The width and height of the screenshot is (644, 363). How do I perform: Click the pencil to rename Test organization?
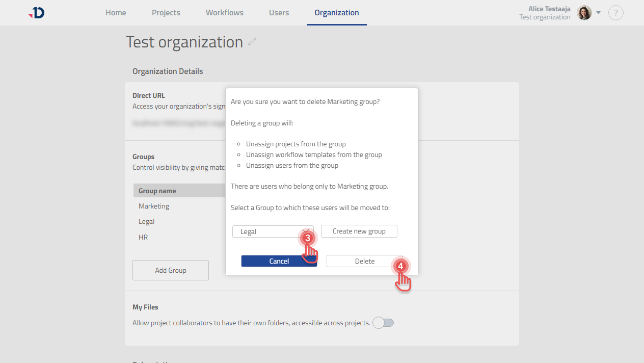pos(252,43)
